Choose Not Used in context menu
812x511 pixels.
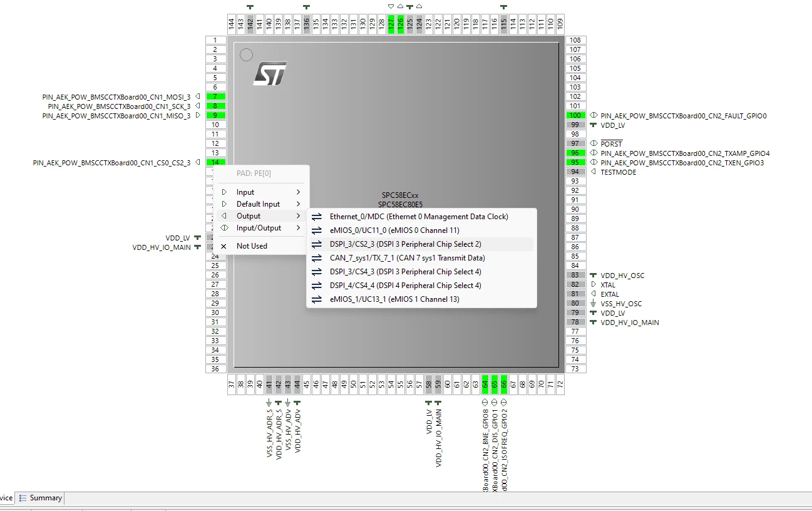coord(261,246)
